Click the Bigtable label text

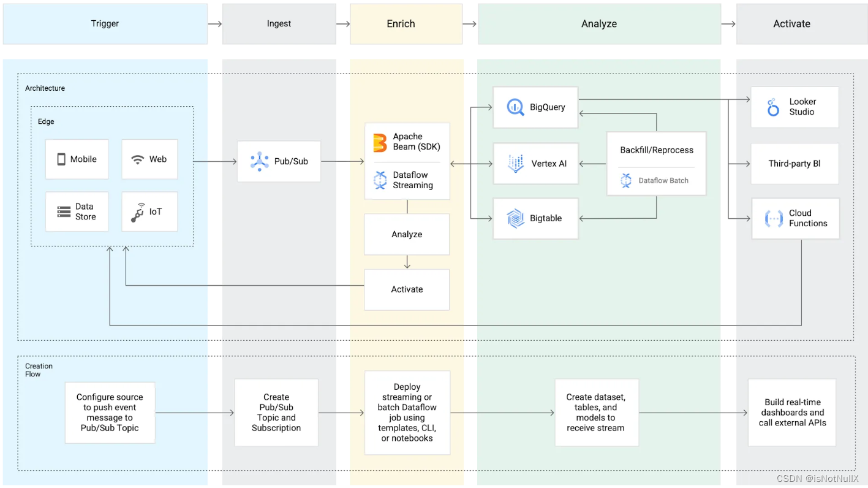pyautogui.click(x=546, y=218)
